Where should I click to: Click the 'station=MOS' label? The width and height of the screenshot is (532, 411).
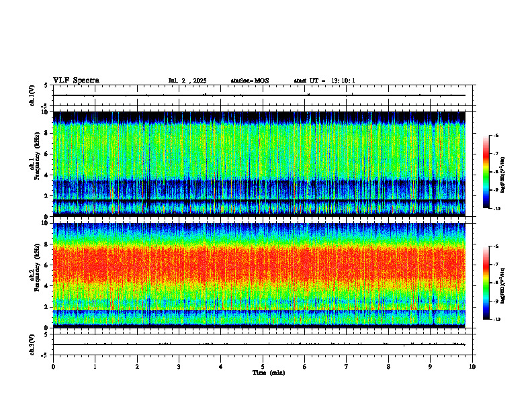point(250,81)
